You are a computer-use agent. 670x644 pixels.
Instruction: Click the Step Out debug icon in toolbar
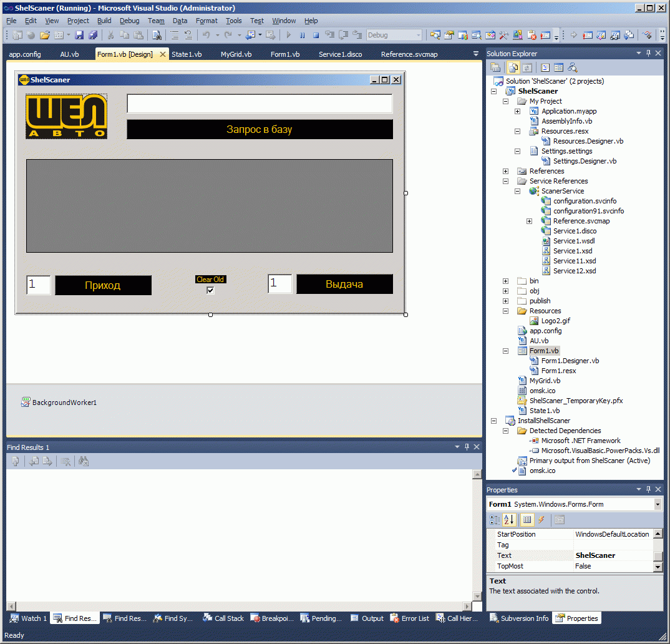pyautogui.click(x=357, y=35)
